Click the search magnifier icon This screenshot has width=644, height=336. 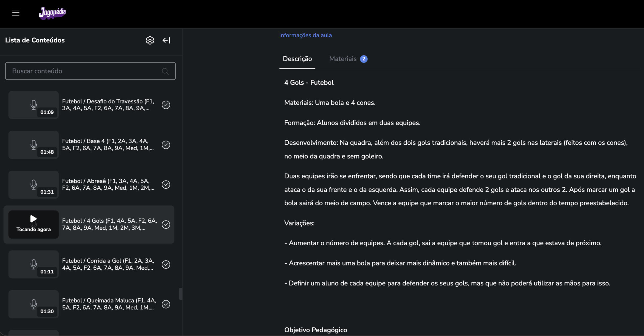(165, 71)
